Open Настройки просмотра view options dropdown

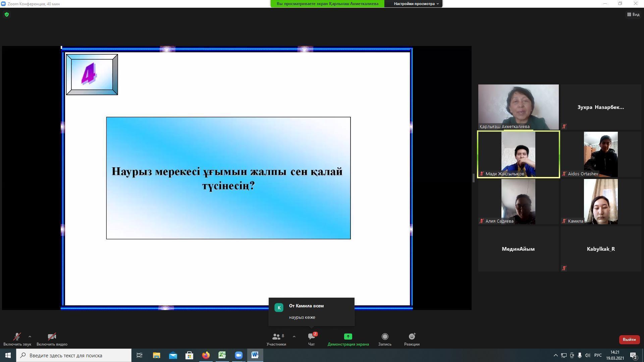point(416,4)
